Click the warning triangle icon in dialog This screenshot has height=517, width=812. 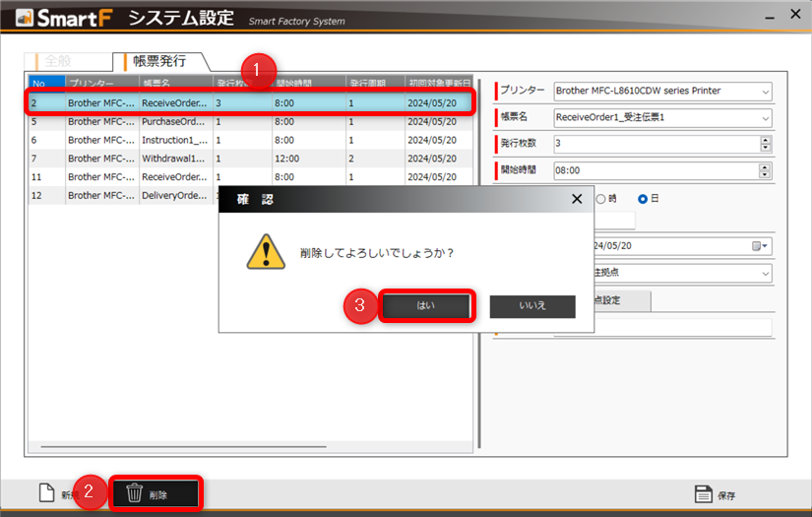coord(266,252)
